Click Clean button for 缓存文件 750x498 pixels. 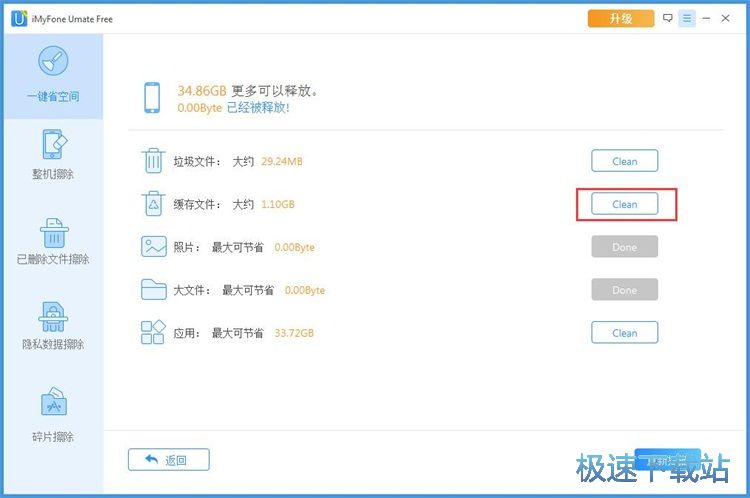point(624,204)
